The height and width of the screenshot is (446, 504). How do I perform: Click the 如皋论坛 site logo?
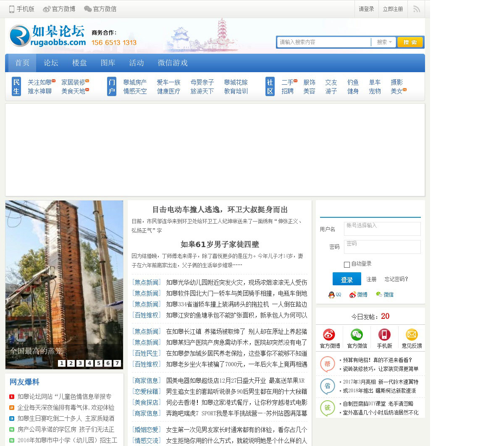point(47,36)
